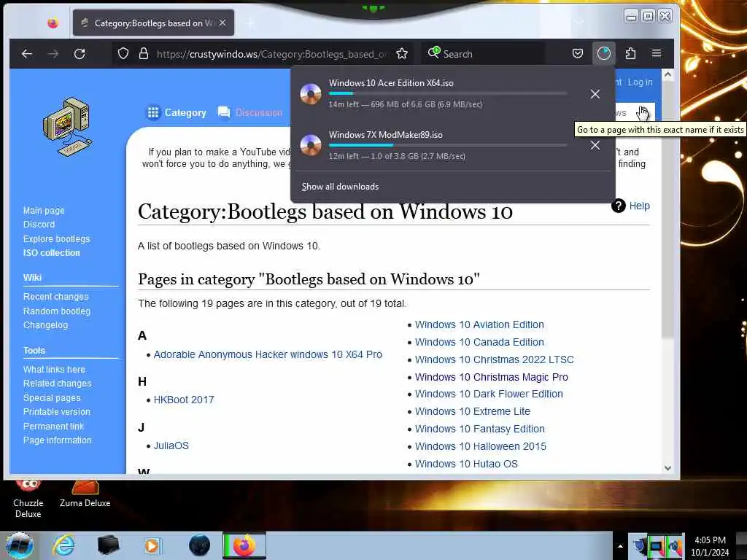Click the Log in link
This screenshot has width=747, height=560.
pyautogui.click(x=640, y=82)
